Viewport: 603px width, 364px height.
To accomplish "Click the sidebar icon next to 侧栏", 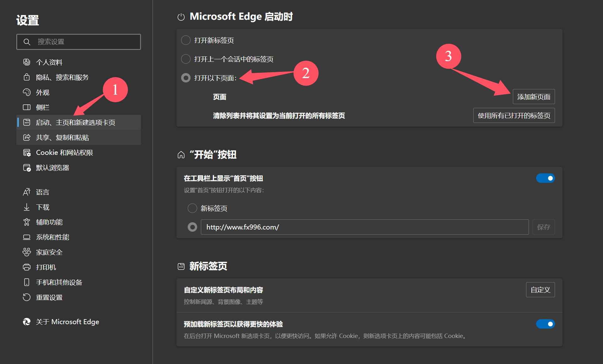I will [x=27, y=107].
